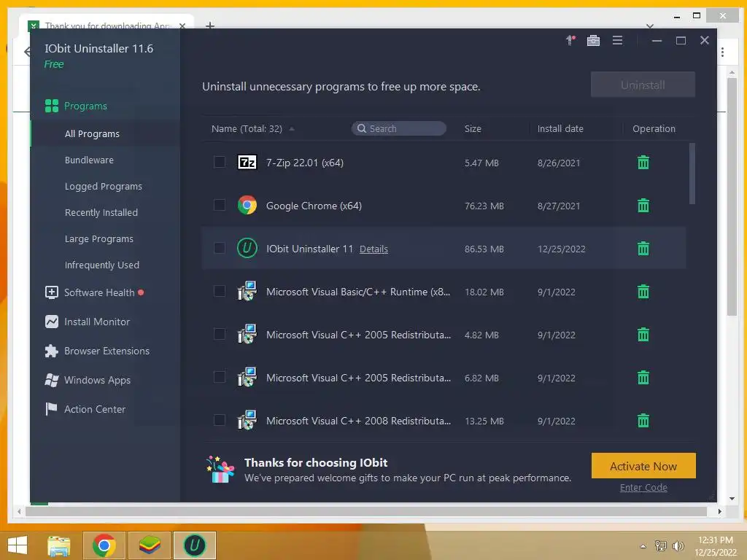Select the Google Chrome checkbox
Viewport: 747px width, 560px height.
click(x=219, y=205)
